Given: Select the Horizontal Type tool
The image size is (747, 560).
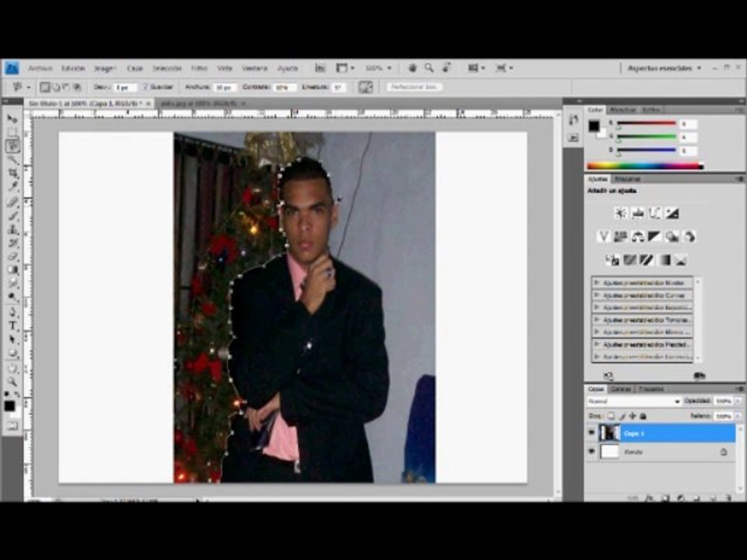Looking at the screenshot, I should [x=12, y=326].
